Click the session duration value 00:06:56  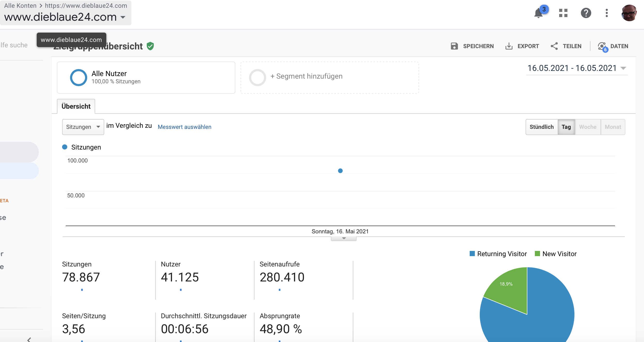pyautogui.click(x=185, y=329)
